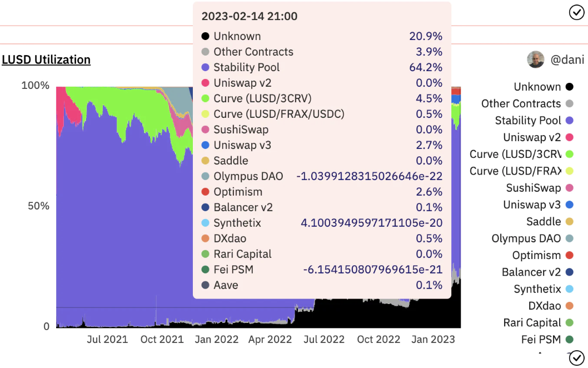The image size is (588, 368).
Task: Click the top-right checkmark circle icon
Action: (x=577, y=12)
